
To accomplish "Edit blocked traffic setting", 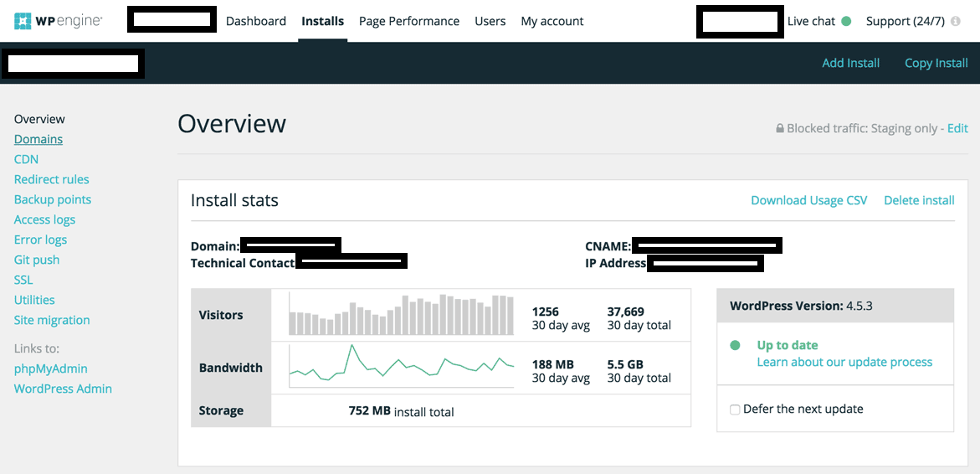I will [957, 128].
